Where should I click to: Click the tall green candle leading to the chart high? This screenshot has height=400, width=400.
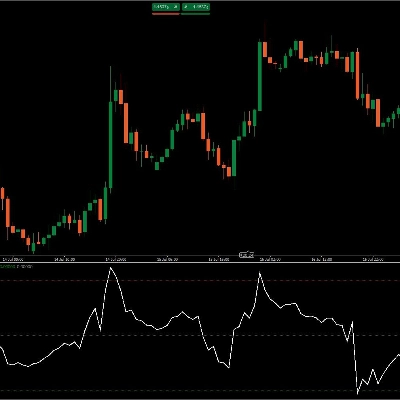260,76
